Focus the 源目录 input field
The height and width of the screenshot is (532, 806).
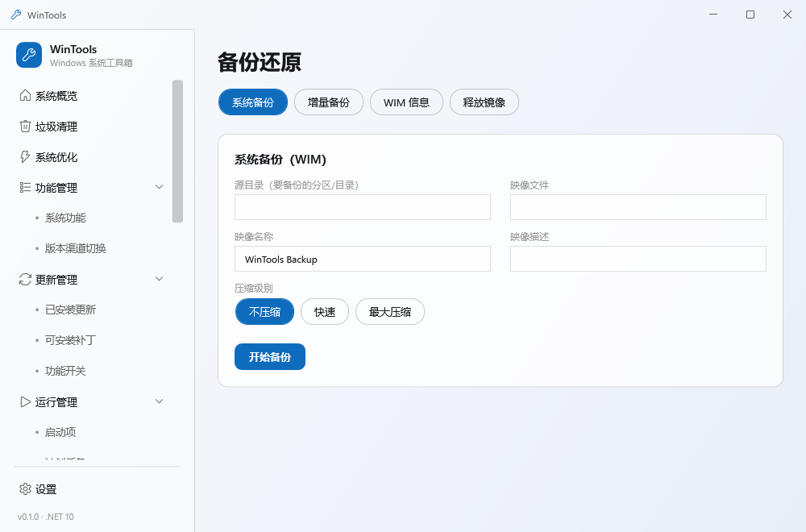(x=363, y=207)
